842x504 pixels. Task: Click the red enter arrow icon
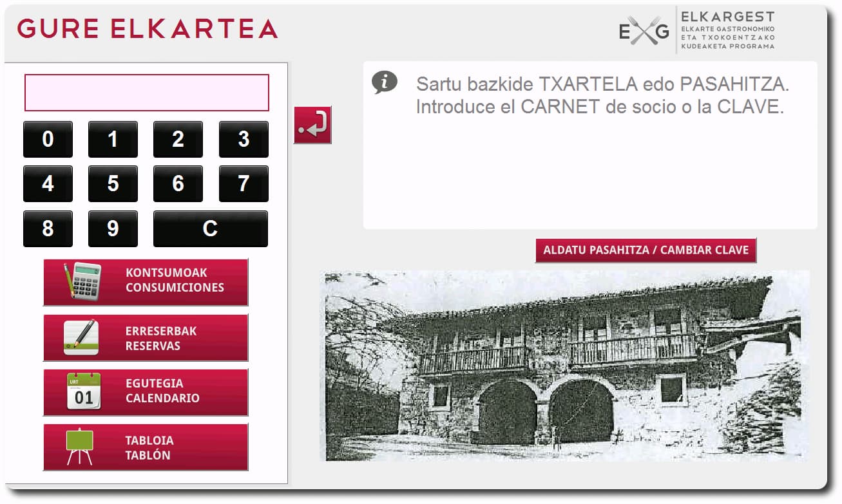312,125
